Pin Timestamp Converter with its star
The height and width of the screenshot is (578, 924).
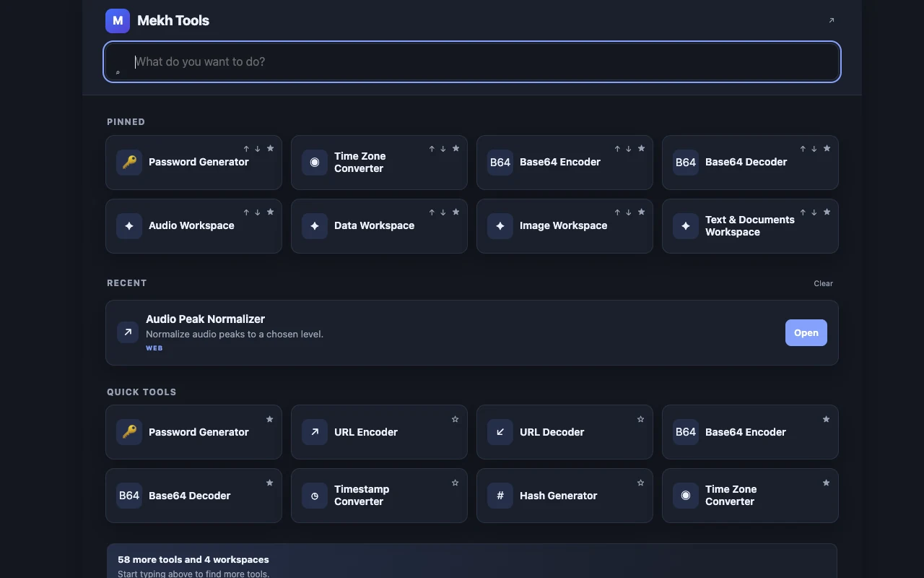(x=456, y=483)
